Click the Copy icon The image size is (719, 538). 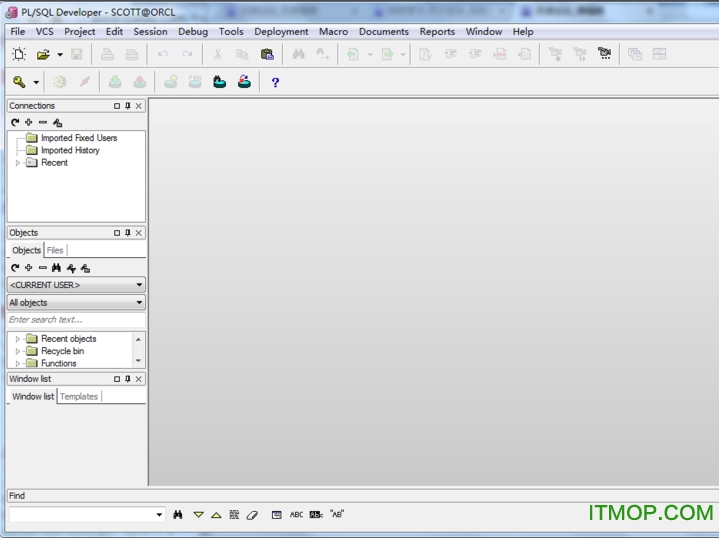(x=242, y=54)
